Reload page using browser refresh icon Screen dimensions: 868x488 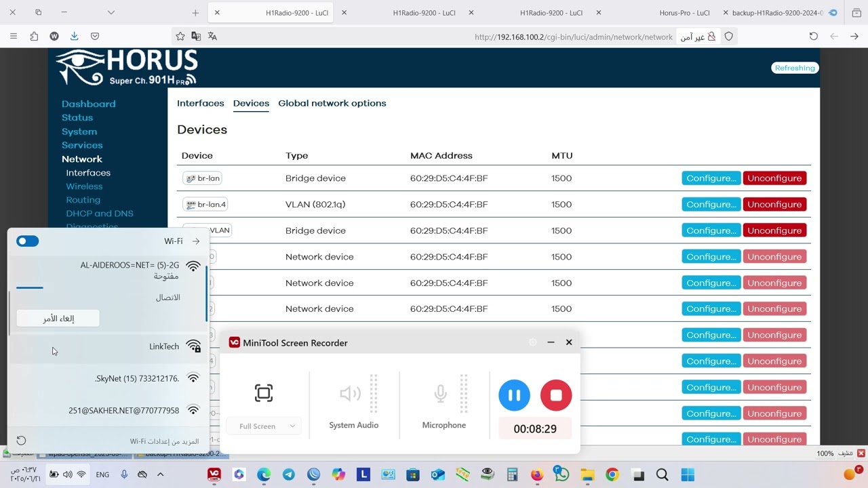[x=814, y=37]
